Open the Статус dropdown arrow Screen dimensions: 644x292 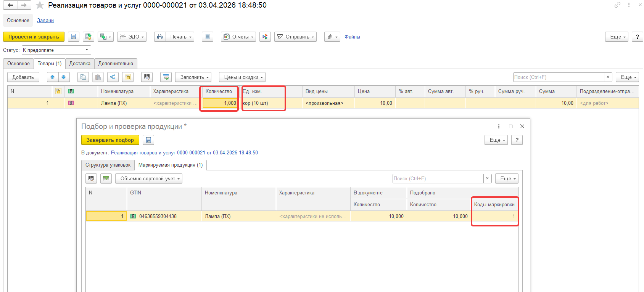click(87, 50)
